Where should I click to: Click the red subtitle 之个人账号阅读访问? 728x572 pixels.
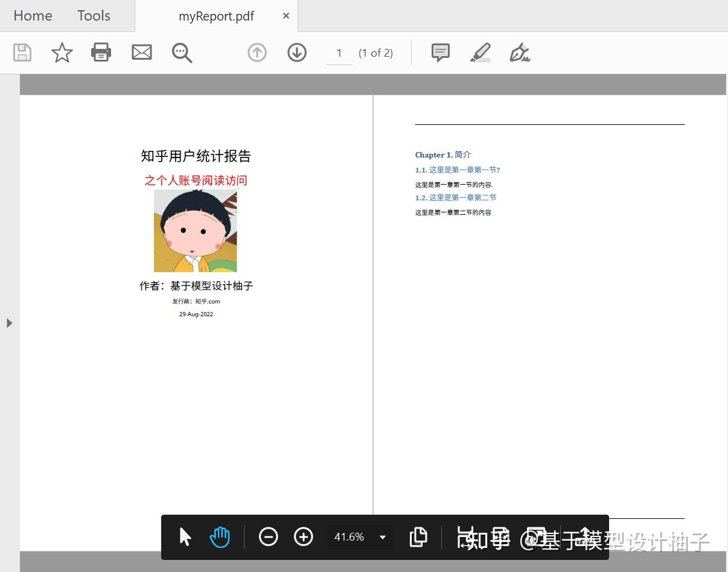196,180
